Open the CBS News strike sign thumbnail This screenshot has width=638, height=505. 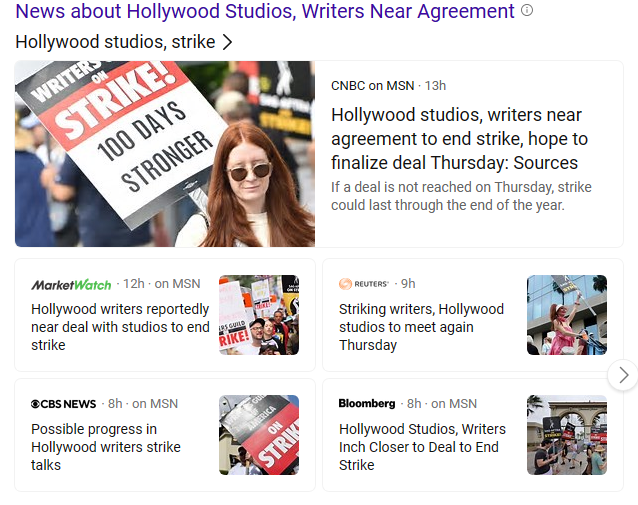point(259,435)
